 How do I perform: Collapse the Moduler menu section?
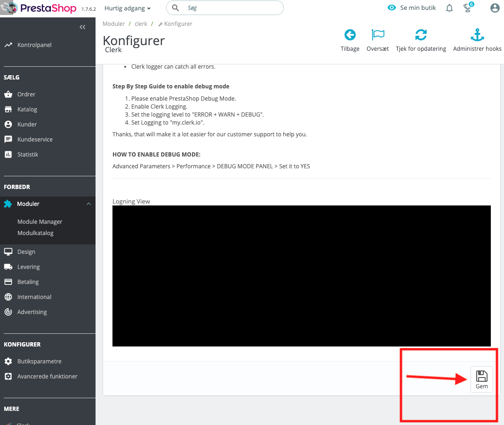tap(88, 204)
